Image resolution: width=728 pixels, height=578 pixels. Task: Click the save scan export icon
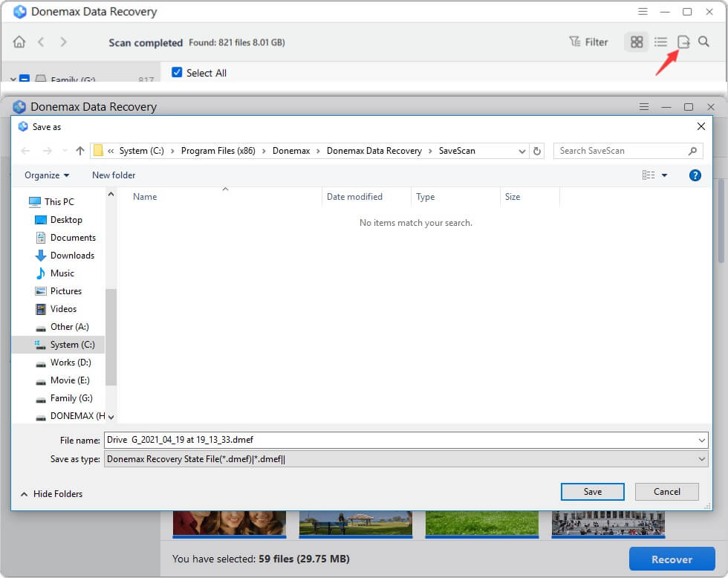tap(683, 42)
